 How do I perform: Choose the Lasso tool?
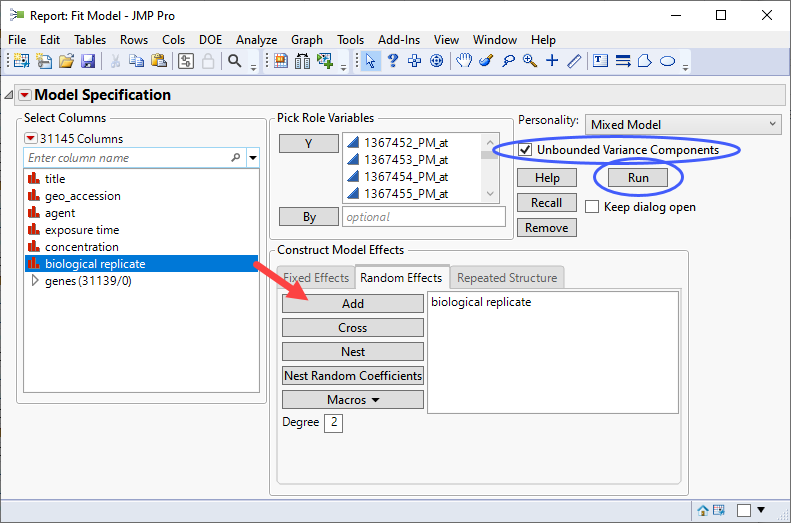tap(508, 61)
